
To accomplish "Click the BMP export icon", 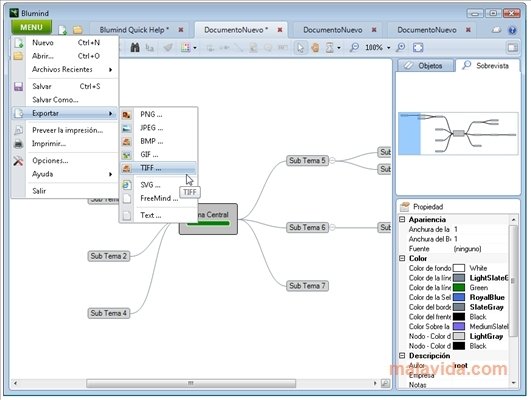I will (x=126, y=141).
